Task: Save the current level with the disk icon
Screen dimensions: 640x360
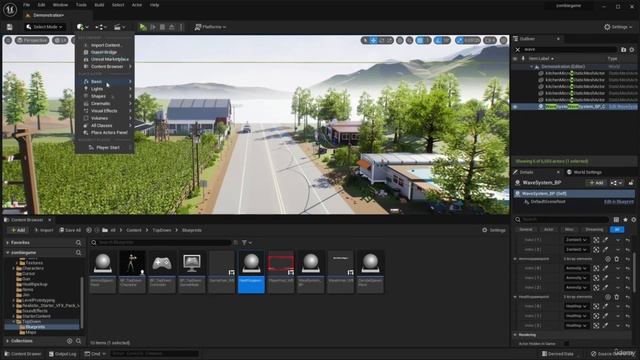Action: click(x=9, y=27)
